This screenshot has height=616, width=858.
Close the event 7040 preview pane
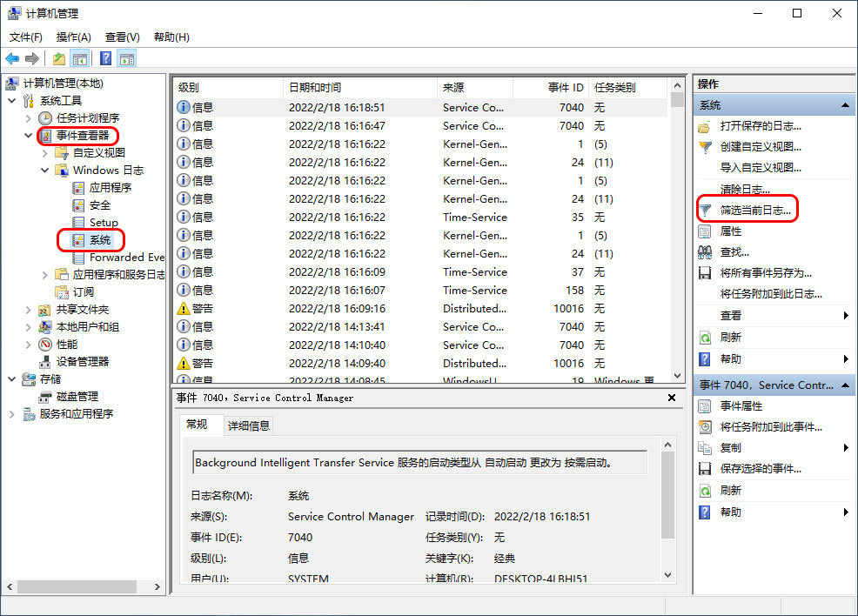[x=672, y=398]
